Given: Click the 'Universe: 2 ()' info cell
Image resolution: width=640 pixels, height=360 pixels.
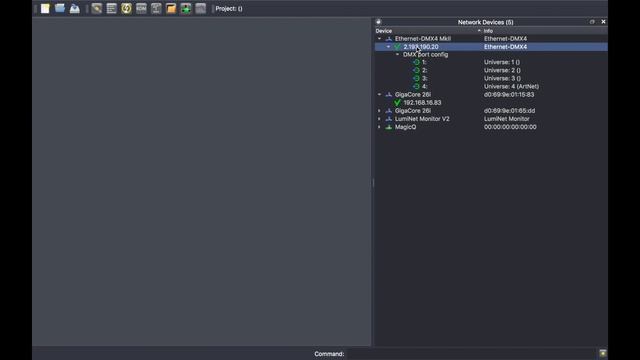Looking at the screenshot, I should click(502, 70).
